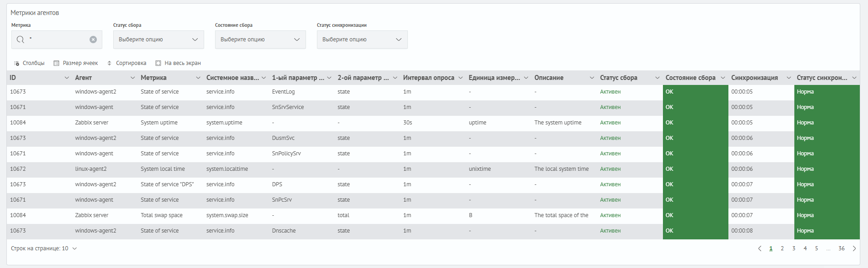Go to next page arrow

point(854,248)
